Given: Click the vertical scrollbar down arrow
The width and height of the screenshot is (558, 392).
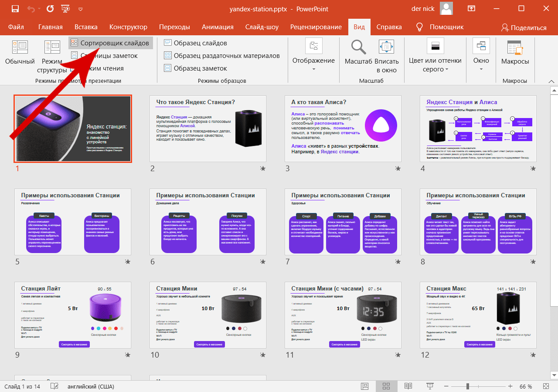Looking at the screenshot, I should click(554, 375).
